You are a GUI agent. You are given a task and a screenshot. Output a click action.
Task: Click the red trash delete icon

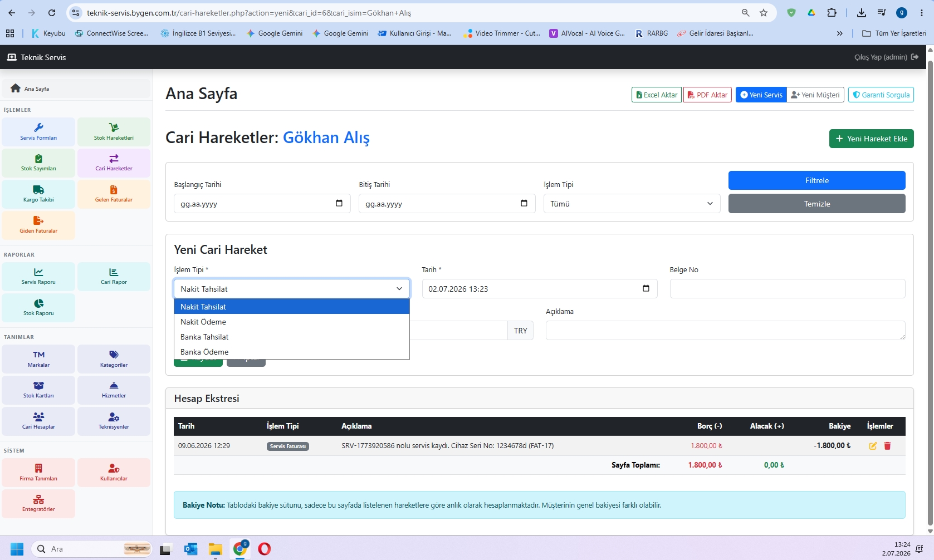887,446
